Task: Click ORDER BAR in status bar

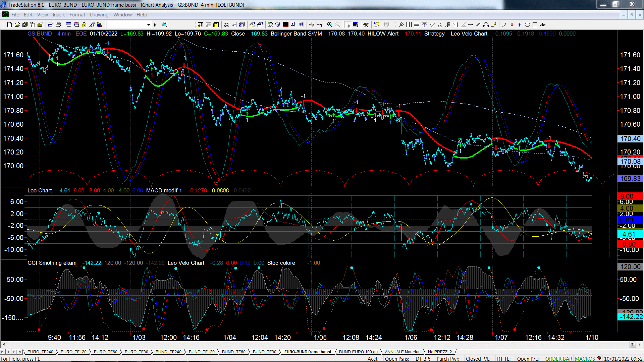Action: coord(559,359)
